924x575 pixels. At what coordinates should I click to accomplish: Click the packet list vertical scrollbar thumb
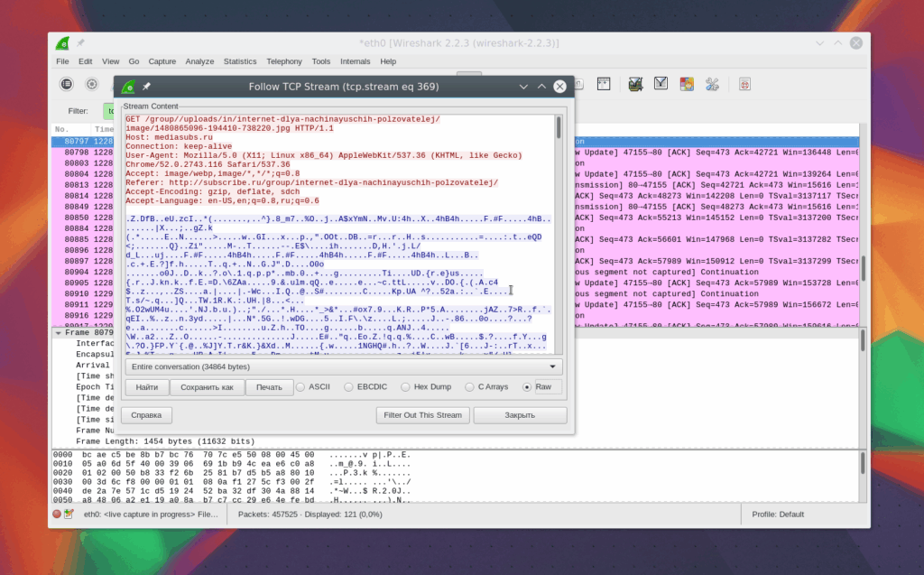(863, 268)
